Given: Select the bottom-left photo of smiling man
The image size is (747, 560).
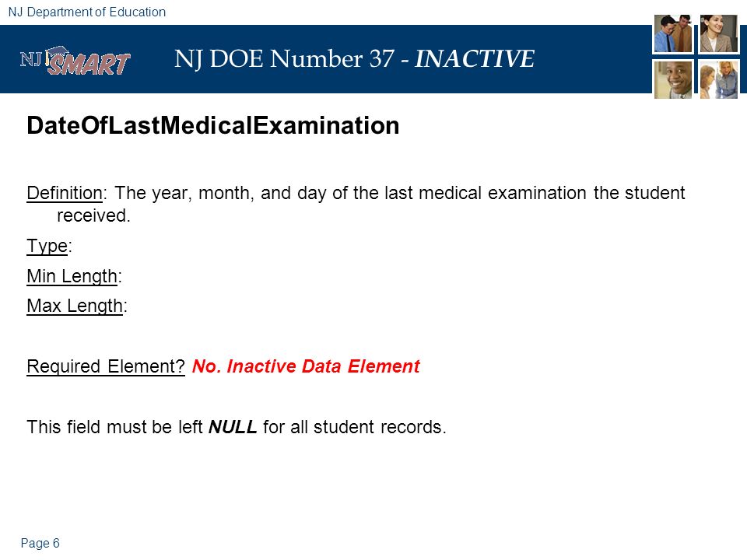Looking at the screenshot, I should click(672, 79).
